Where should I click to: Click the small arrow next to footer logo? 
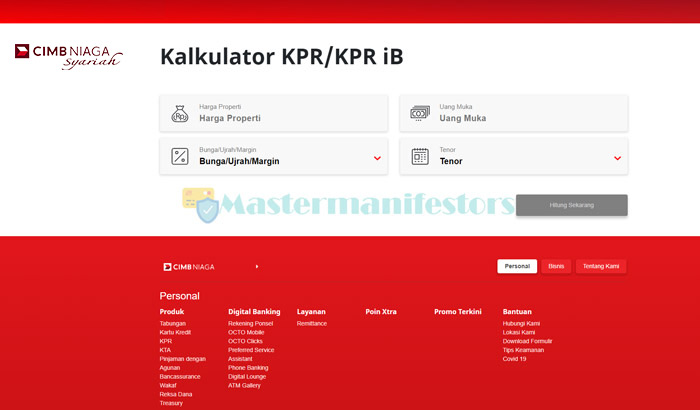257,267
